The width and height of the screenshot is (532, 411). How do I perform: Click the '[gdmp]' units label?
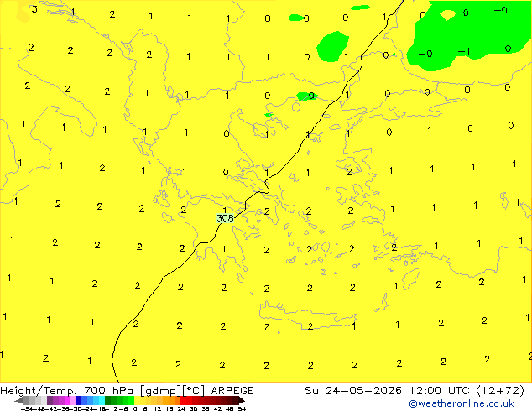tap(161, 391)
